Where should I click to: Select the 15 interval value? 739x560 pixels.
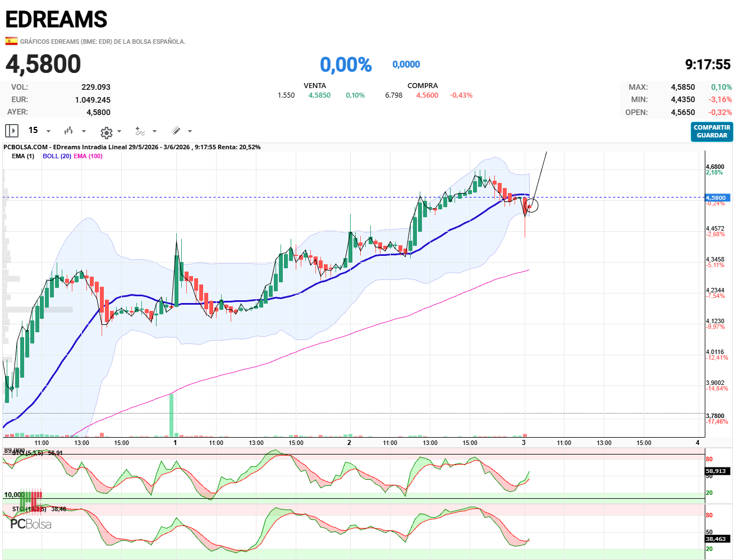pos(33,130)
